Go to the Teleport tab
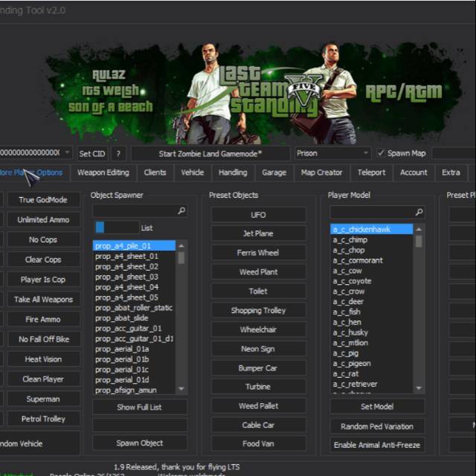The image size is (476, 476). coord(371,173)
